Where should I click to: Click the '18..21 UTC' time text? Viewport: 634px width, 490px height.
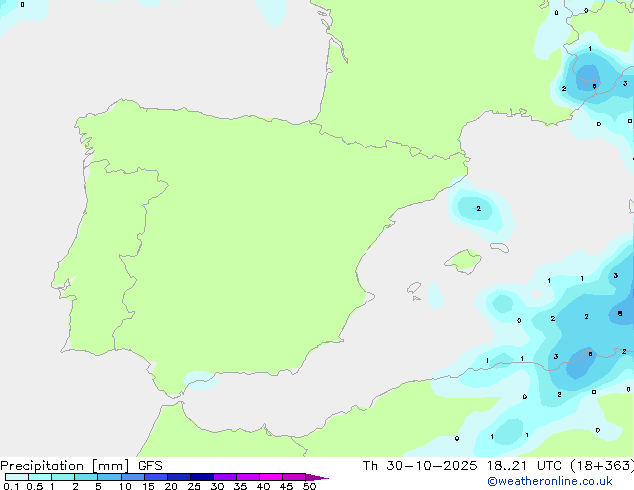point(524,466)
